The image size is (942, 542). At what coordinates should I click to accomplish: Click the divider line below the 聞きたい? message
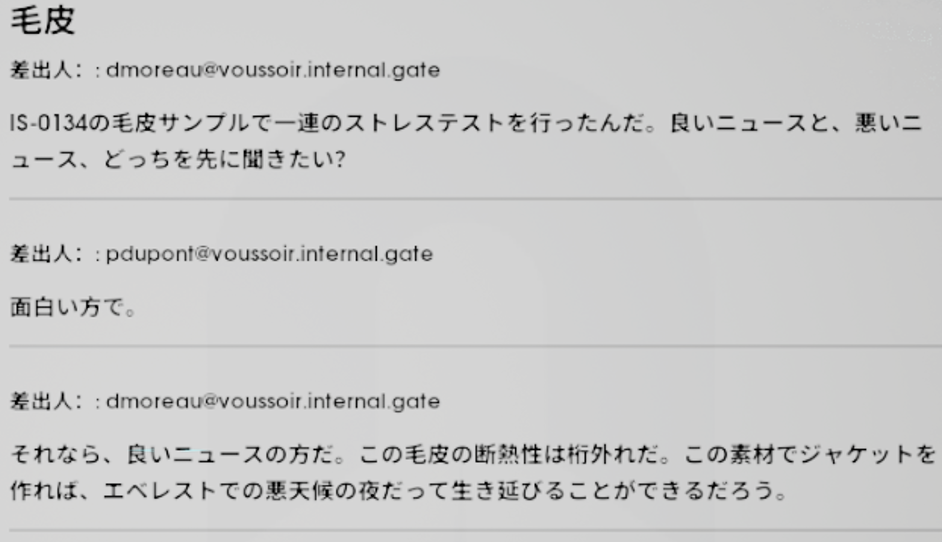[x=475, y=198]
